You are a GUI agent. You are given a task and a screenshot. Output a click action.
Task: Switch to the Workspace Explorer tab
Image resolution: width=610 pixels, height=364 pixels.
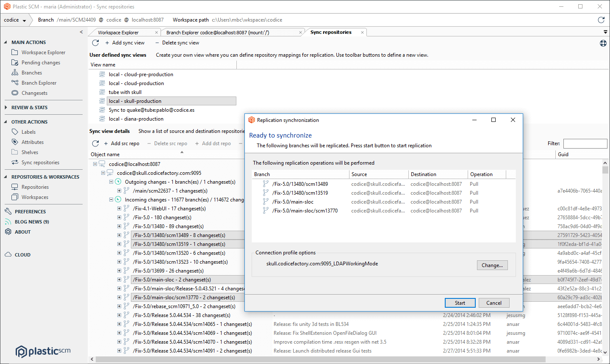click(x=118, y=33)
